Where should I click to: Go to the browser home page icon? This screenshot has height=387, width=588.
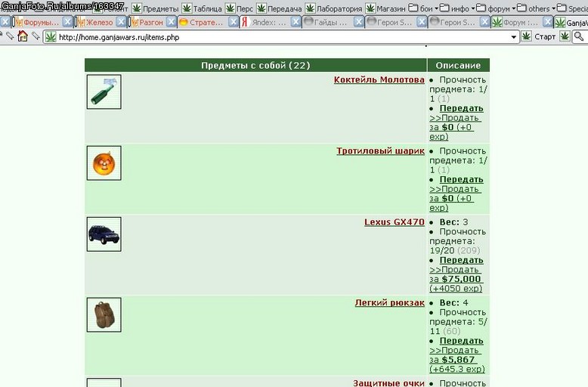tap(23, 36)
